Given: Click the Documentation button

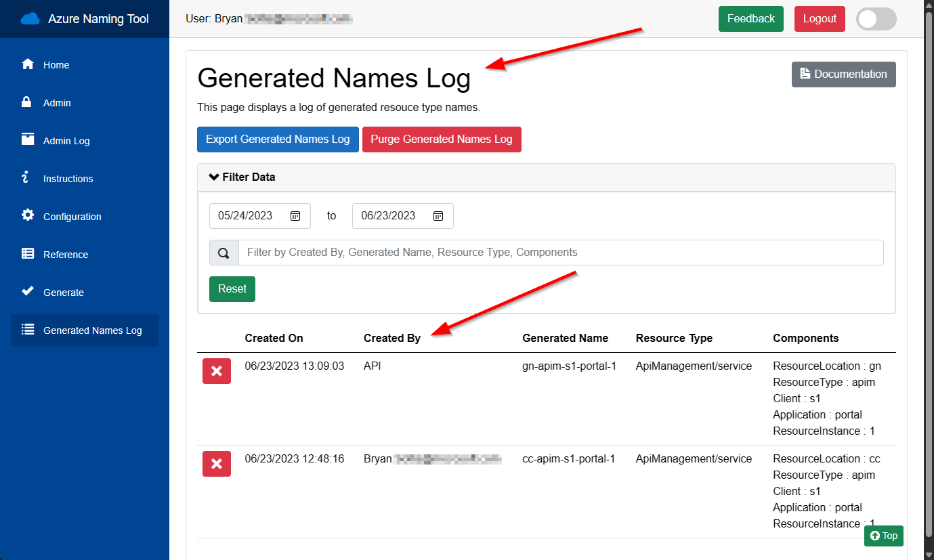Looking at the screenshot, I should pyautogui.click(x=843, y=74).
